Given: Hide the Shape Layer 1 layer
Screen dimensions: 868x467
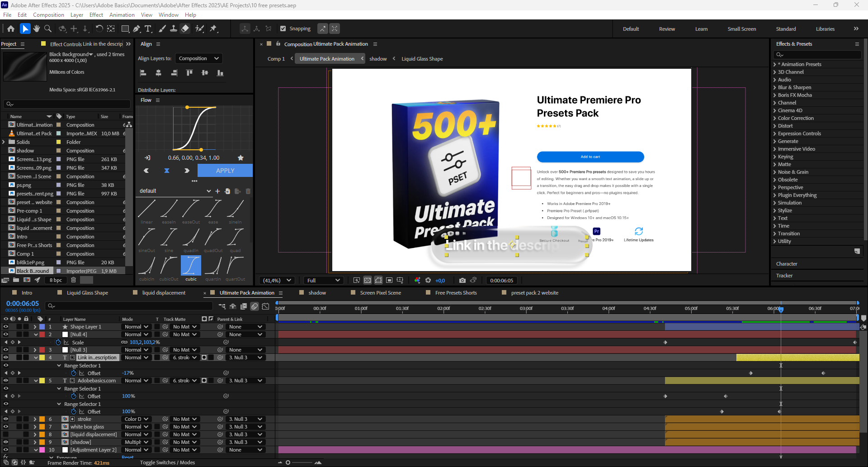Looking at the screenshot, I should [6, 327].
